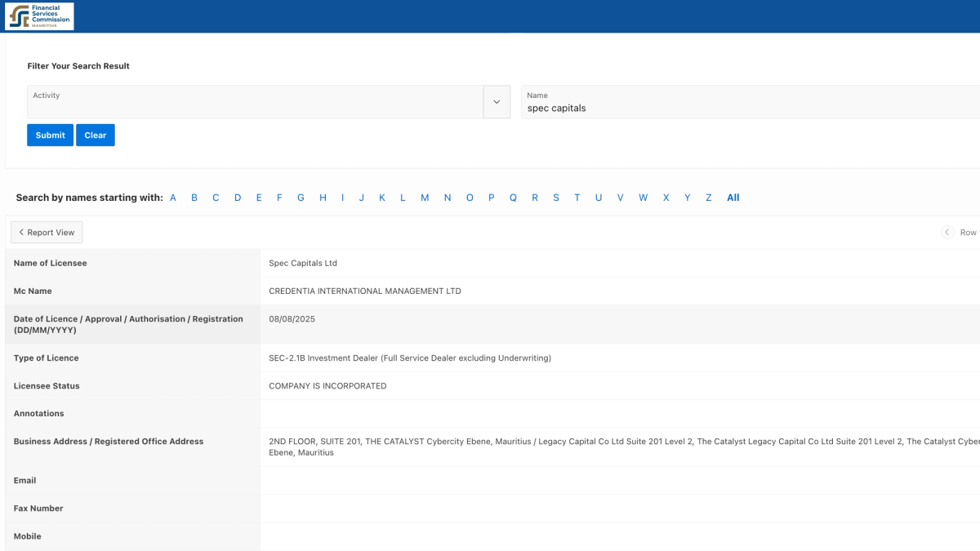Click the previous row chevron icon
The width and height of the screenshot is (980, 551).
point(947,233)
